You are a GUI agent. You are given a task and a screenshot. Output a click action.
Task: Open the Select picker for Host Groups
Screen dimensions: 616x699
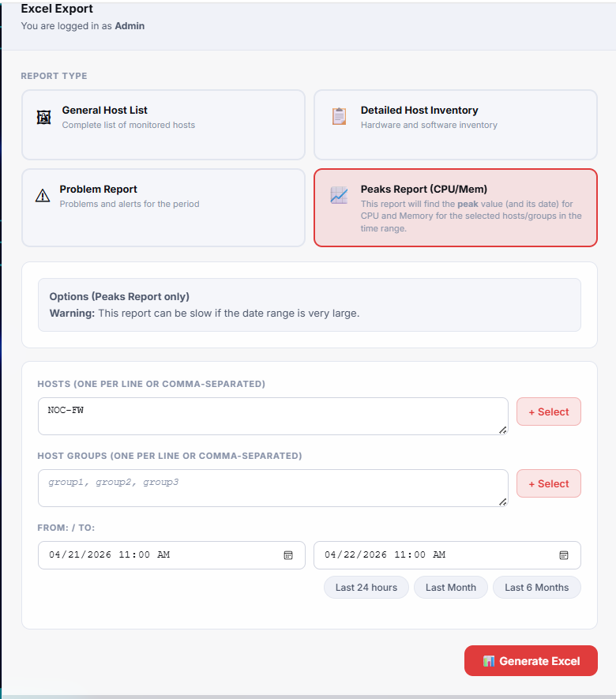click(x=549, y=483)
